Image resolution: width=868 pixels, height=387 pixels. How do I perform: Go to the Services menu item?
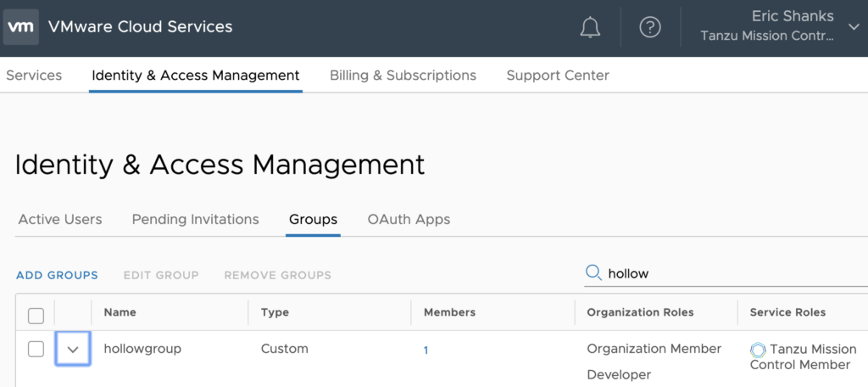[x=34, y=76]
